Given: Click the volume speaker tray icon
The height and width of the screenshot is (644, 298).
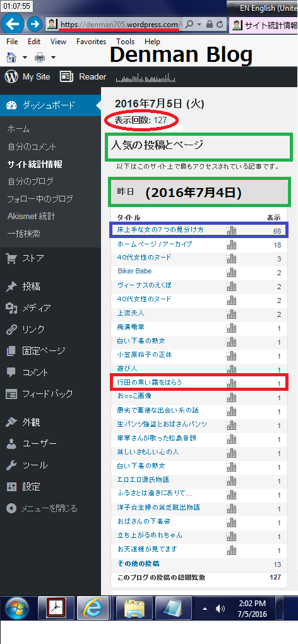Looking at the screenshot, I should [x=220, y=608].
